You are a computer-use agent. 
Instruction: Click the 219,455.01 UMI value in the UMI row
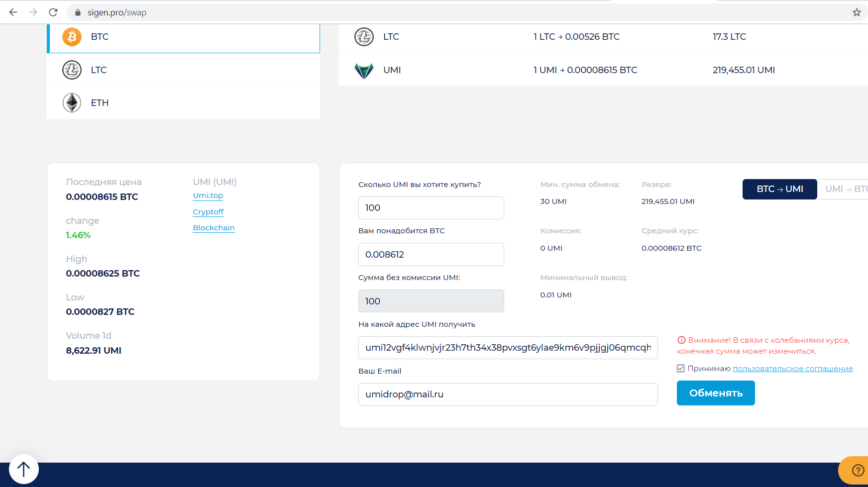tap(744, 70)
